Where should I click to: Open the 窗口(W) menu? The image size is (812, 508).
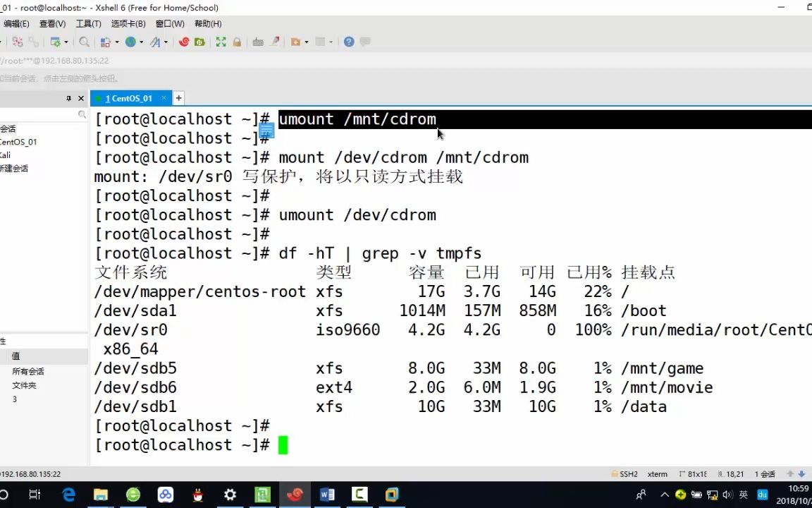pyautogui.click(x=170, y=24)
